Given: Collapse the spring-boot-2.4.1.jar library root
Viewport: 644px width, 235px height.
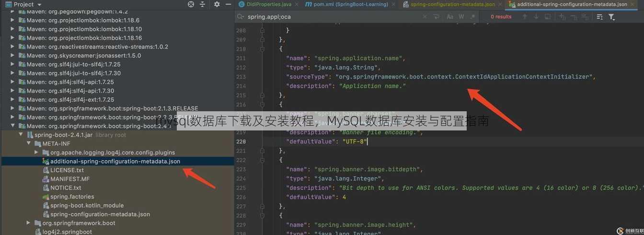Looking at the screenshot, I should point(21,135).
